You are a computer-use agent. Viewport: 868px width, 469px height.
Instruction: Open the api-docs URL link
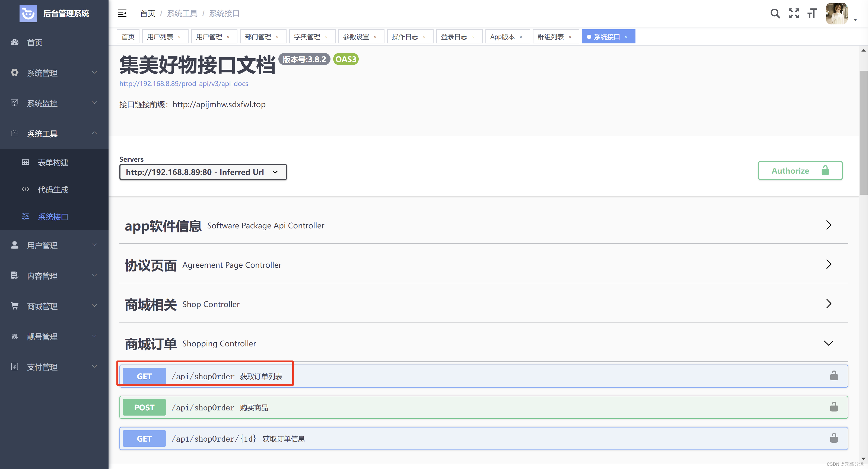pos(184,84)
